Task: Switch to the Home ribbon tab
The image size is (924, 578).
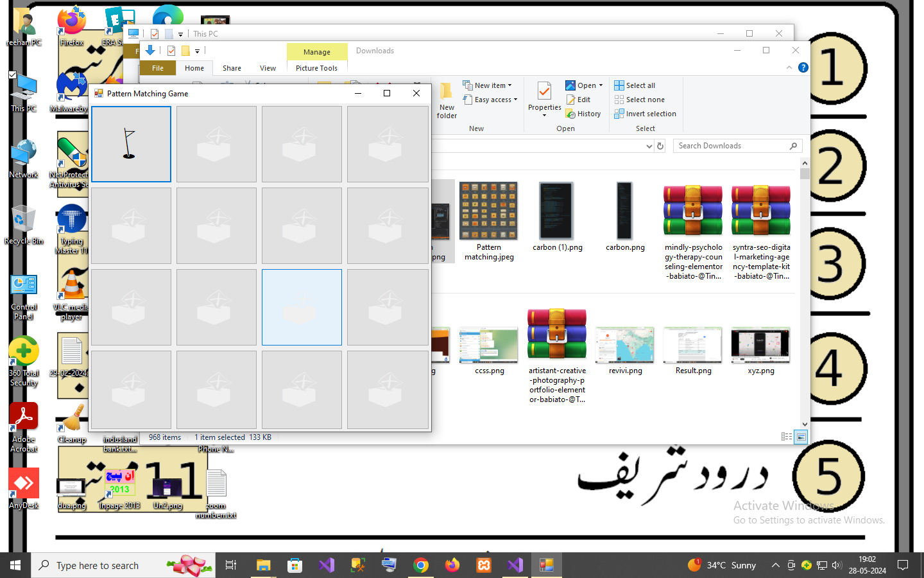Action: click(x=194, y=68)
